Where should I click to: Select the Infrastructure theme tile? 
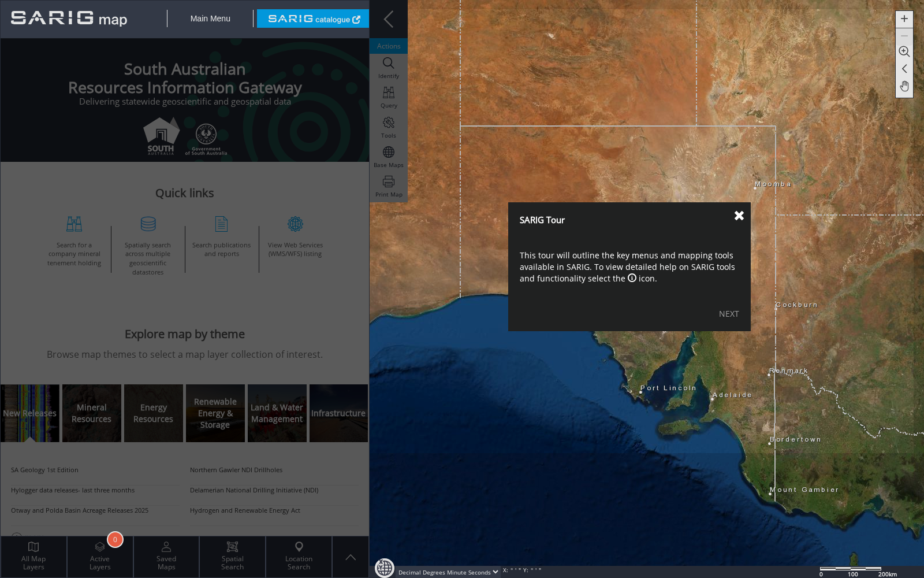[338, 413]
